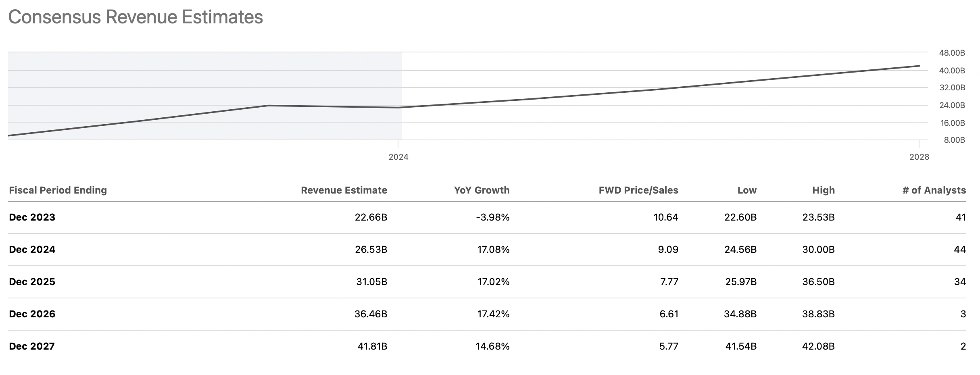Select the YoY Growth column header
The height and width of the screenshot is (375, 980).
[x=482, y=190]
